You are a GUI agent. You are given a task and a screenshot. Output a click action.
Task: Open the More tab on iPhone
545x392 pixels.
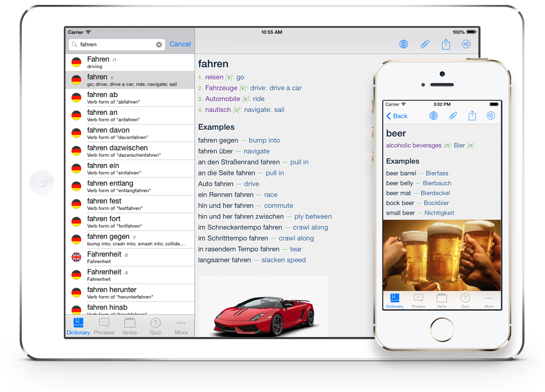(x=489, y=301)
